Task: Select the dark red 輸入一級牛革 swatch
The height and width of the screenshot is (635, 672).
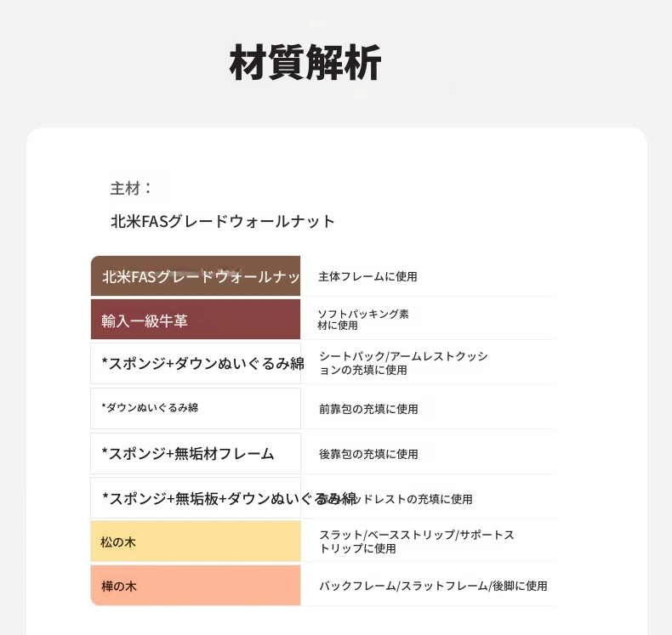Action: tap(196, 320)
